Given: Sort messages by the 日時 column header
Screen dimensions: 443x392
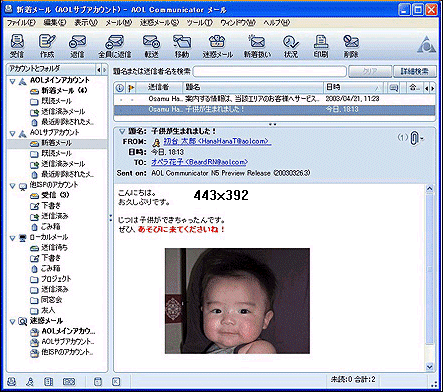Looking at the screenshot, I should pyautogui.click(x=353, y=88).
